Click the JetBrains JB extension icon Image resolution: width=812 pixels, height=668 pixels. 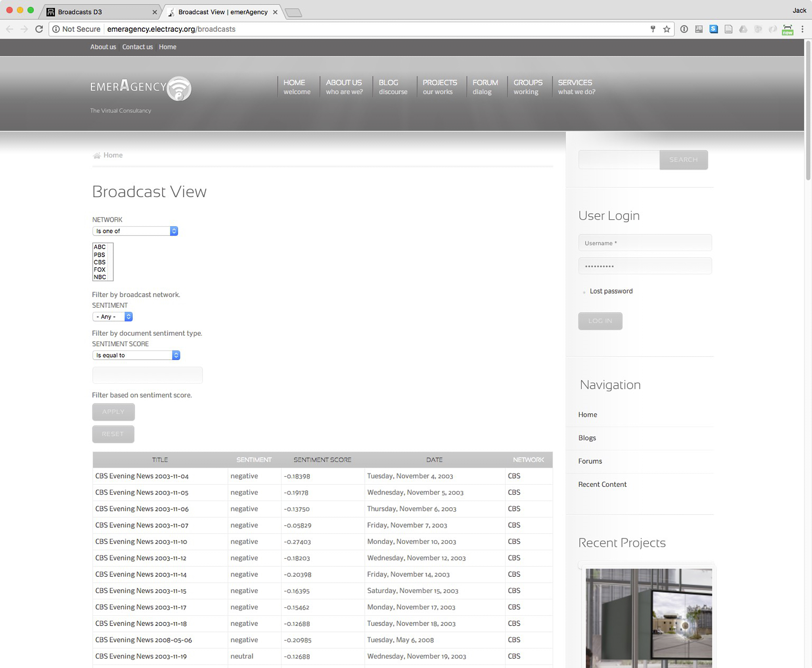click(x=699, y=29)
